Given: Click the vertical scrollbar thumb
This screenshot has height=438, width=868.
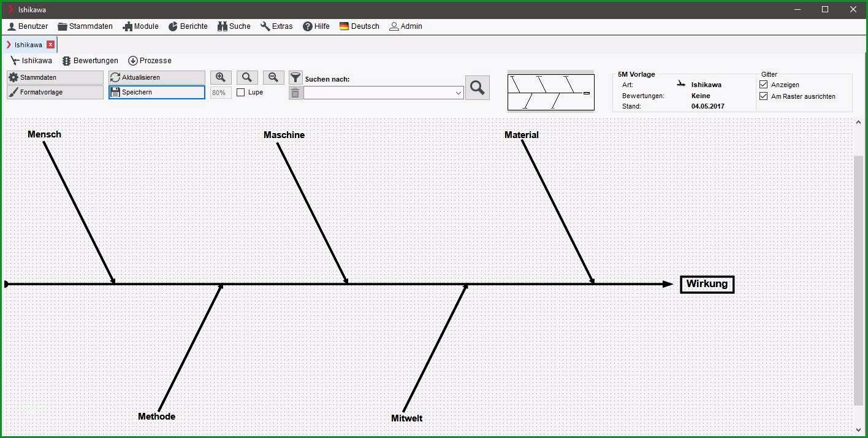Looking at the screenshot, I should [x=859, y=280].
